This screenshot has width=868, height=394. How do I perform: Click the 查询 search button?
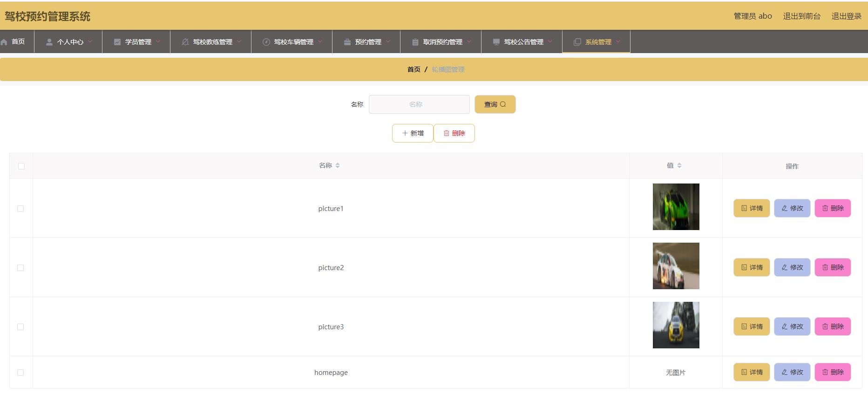495,104
